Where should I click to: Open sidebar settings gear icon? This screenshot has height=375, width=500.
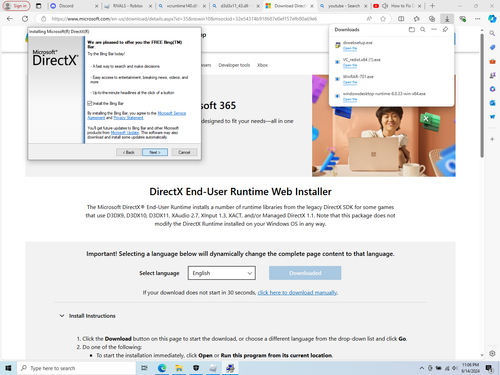pos(492,353)
